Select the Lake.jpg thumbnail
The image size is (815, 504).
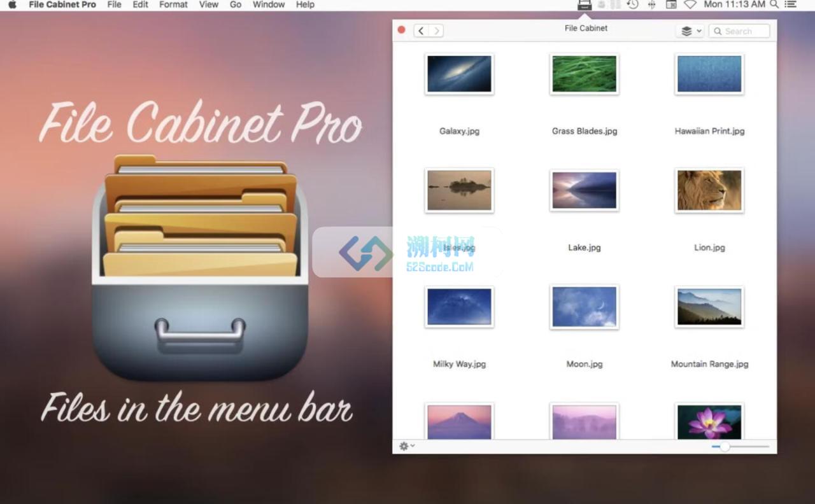click(x=585, y=190)
